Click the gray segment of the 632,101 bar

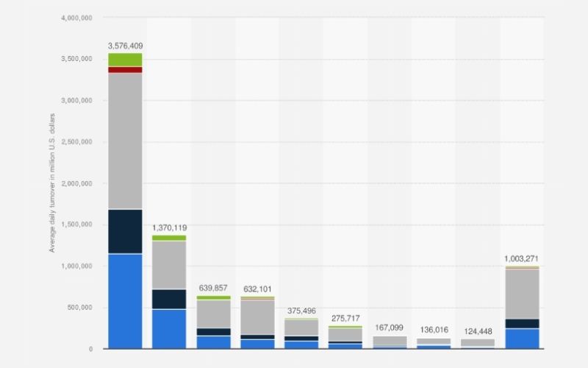point(257,317)
